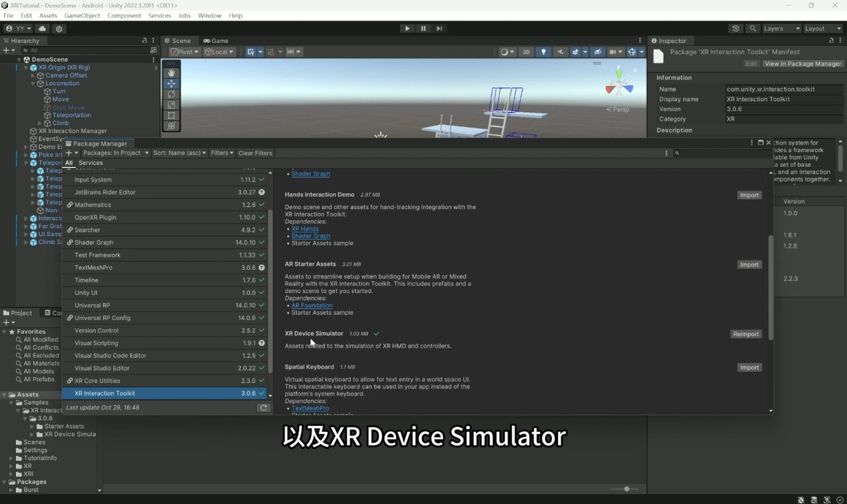847x504 pixels.
Task: Open the Layout dropdown
Action: [822, 28]
